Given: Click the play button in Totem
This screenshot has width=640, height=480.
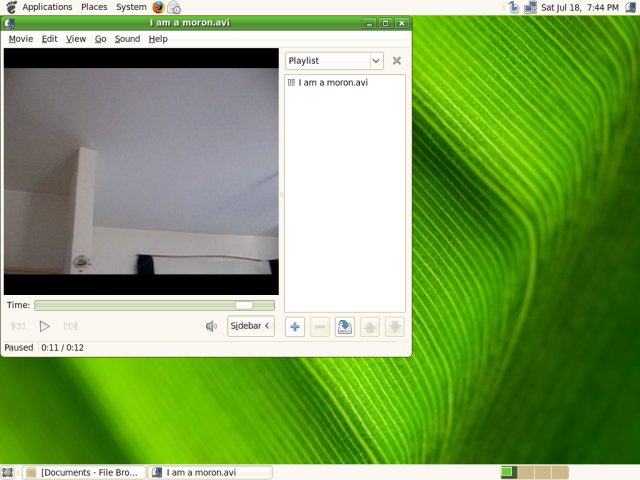Looking at the screenshot, I should click(x=44, y=326).
